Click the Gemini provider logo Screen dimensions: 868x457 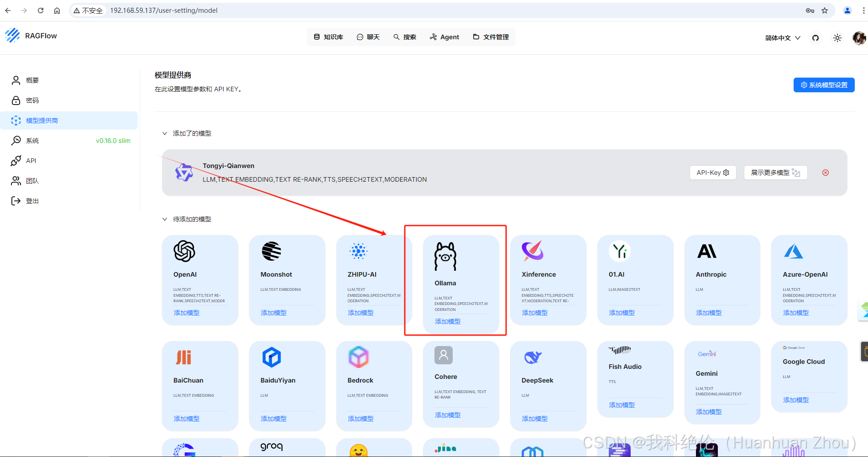click(x=707, y=354)
